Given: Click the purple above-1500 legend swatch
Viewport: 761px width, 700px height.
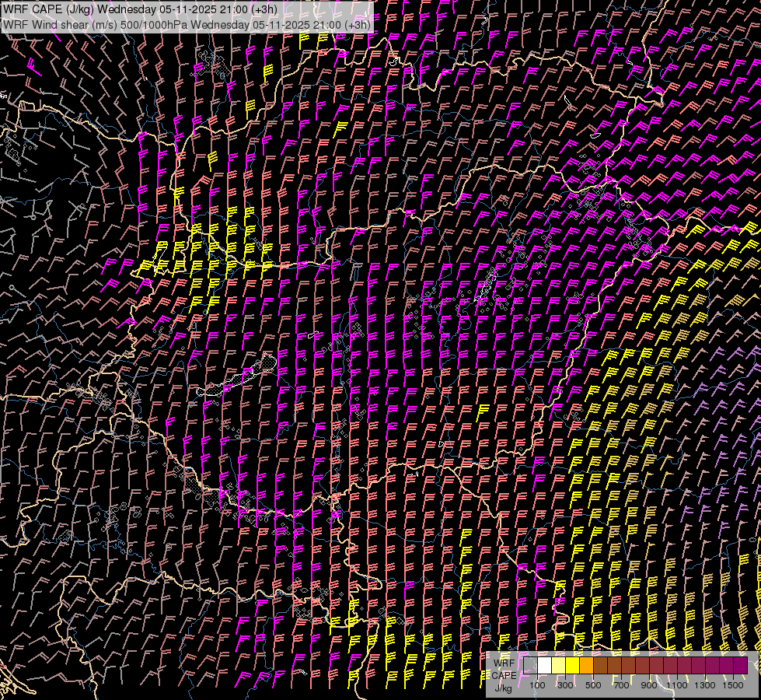Looking at the screenshot, I should (x=740, y=666).
